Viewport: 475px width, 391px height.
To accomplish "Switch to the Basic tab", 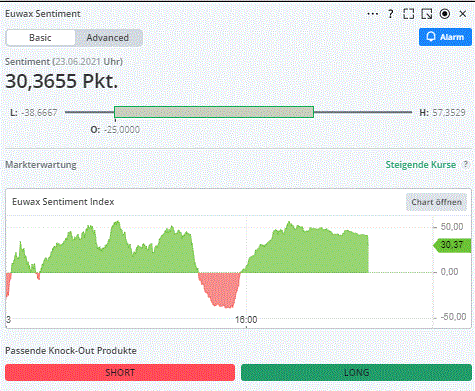I will pos(40,38).
